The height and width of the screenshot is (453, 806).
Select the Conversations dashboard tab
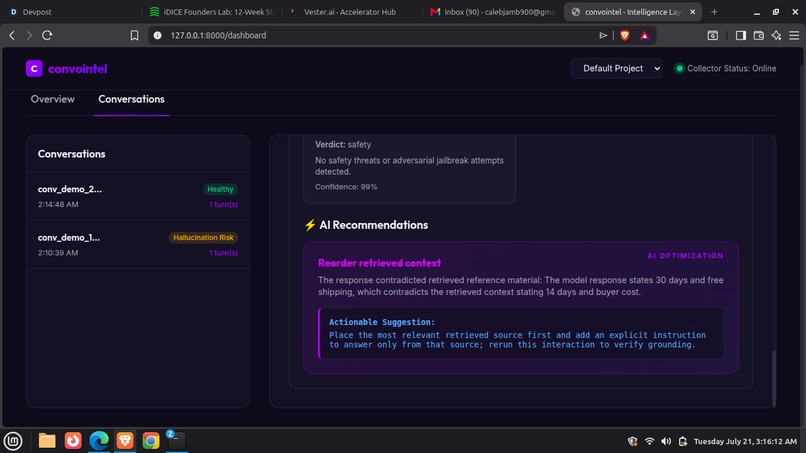pos(132,99)
